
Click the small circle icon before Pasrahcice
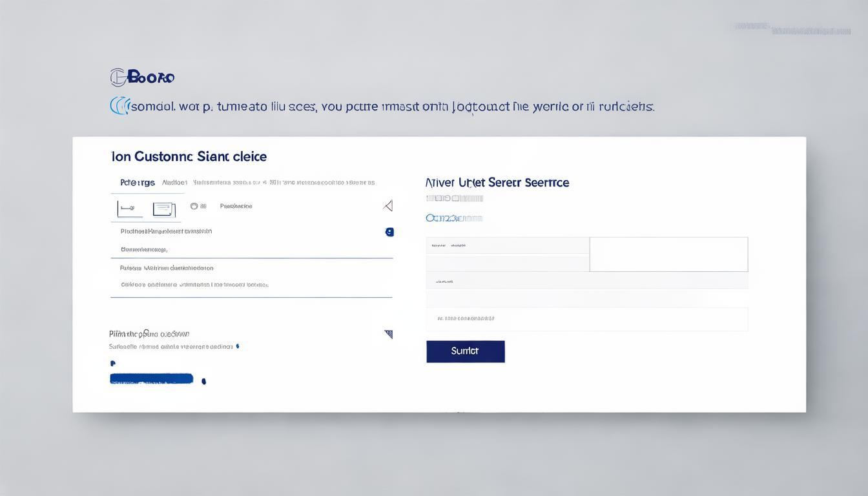pos(194,207)
